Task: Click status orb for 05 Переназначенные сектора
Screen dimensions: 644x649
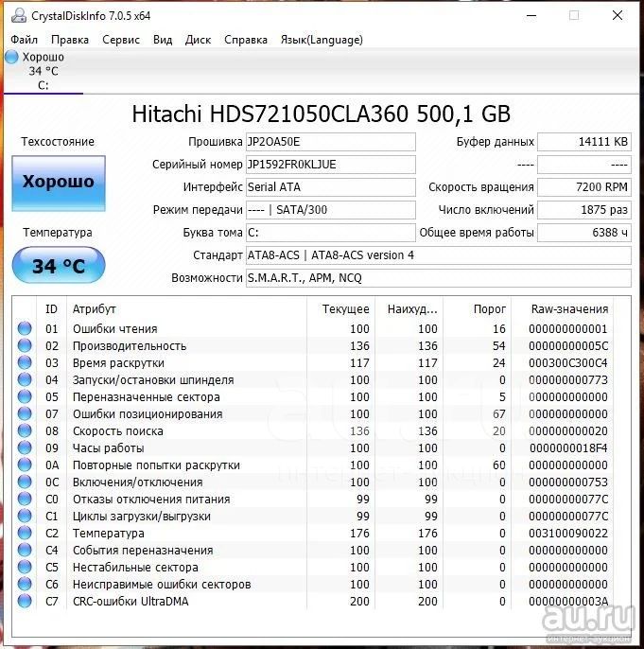Action: 25,396
